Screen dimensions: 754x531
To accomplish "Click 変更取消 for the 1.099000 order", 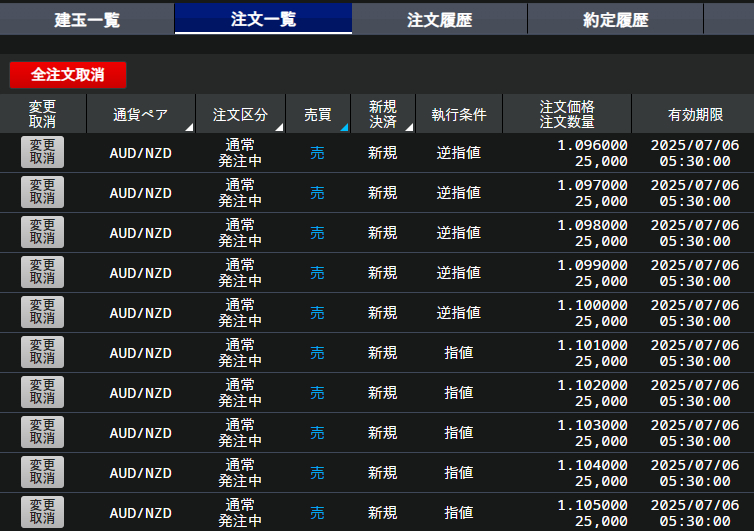I will click(x=42, y=272).
